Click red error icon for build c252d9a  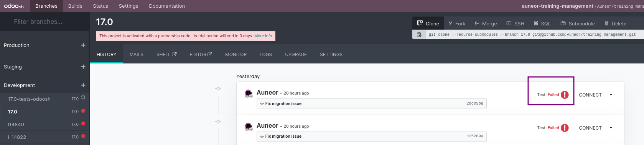[565, 128]
